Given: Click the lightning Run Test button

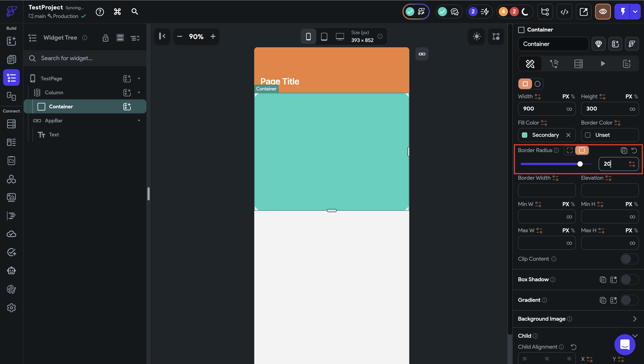Looking at the screenshot, I should [623, 12].
